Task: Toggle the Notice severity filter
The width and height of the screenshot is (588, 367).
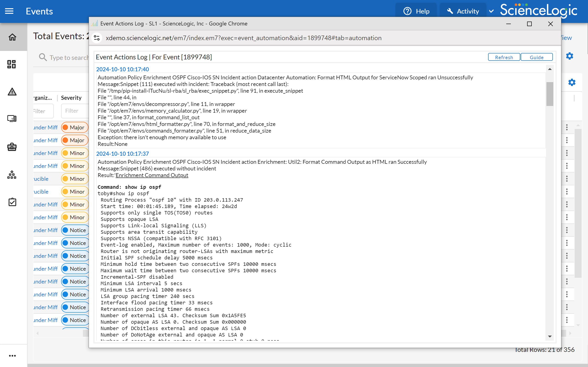Action: point(74,230)
